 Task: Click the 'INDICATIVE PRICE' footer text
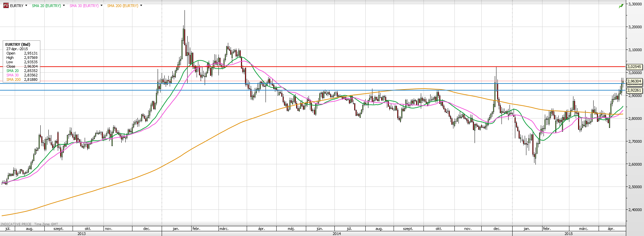16,224
